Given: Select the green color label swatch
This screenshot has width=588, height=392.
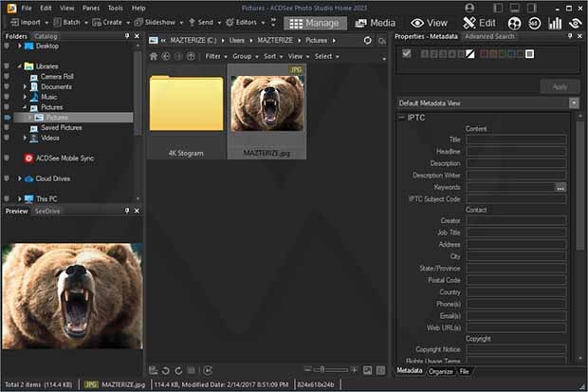Looking at the screenshot, I should [502, 54].
